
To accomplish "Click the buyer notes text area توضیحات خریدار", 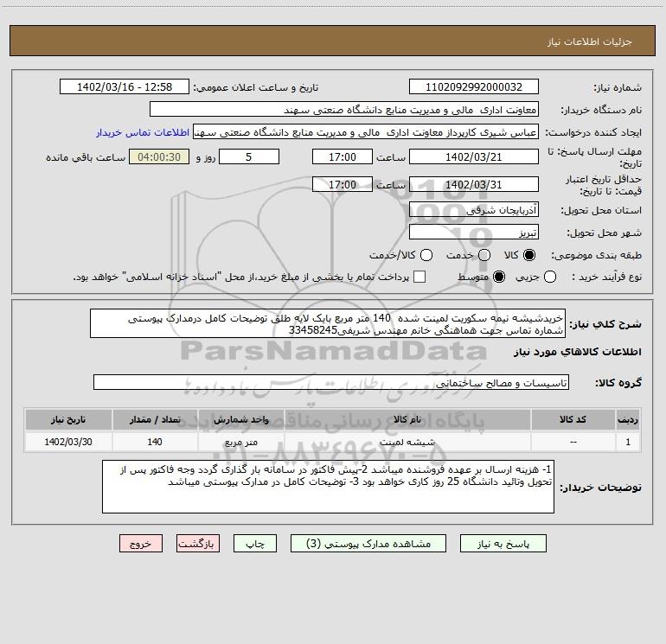I will point(328,487).
